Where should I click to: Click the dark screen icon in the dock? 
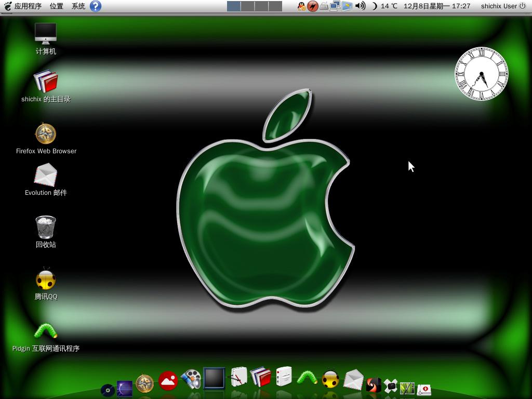214,378
